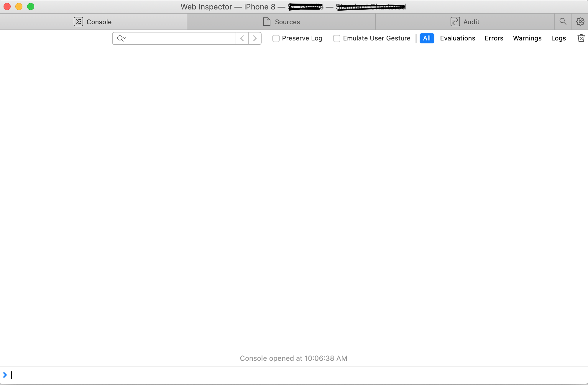Click the Audit arrows icon
Image resolution: width=588 pixels, height=385 pixels.
click(x=455, y=22)
